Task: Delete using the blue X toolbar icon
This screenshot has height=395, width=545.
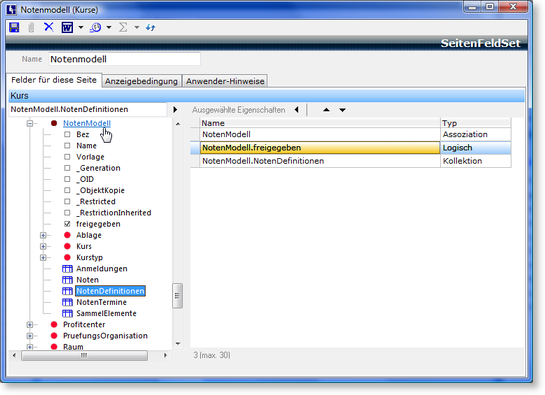Action: coord(49,27)
